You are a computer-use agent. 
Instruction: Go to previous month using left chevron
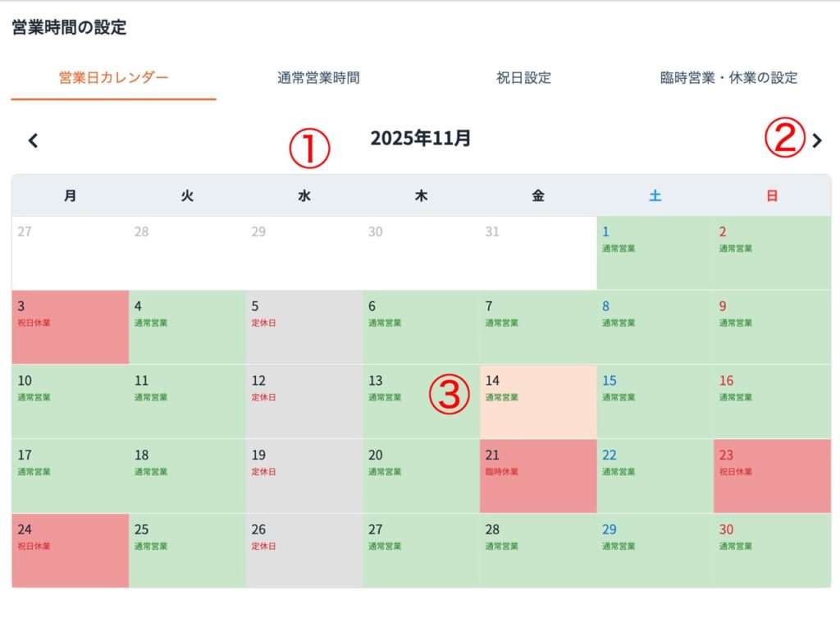(x=33, y=140)
